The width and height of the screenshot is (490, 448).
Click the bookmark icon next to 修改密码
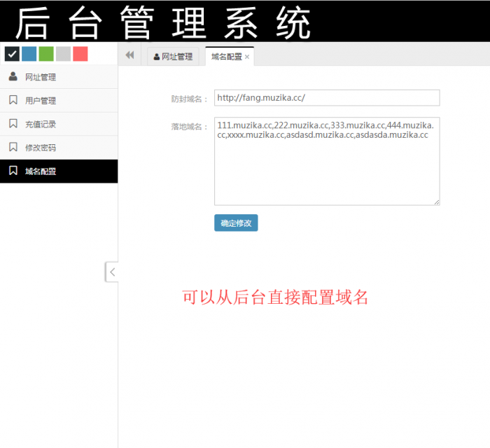pos(13,147)
